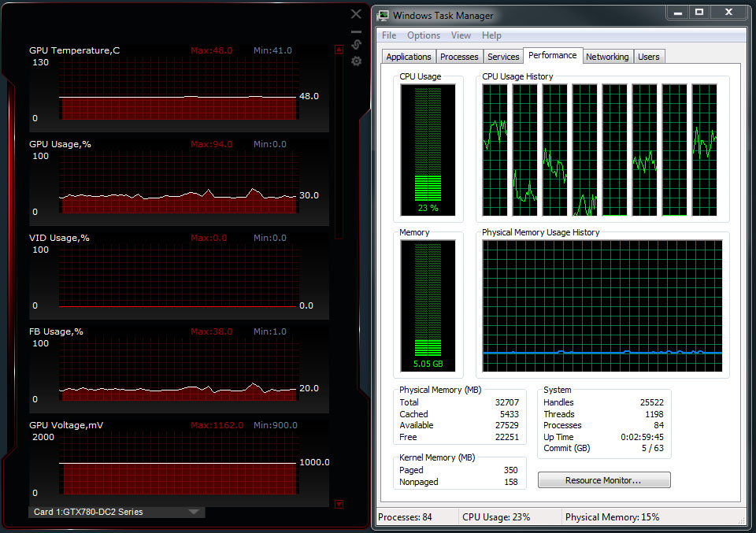Open the Help menu
756x533 pixels.
pyautogui.click(x=491, y=35)
